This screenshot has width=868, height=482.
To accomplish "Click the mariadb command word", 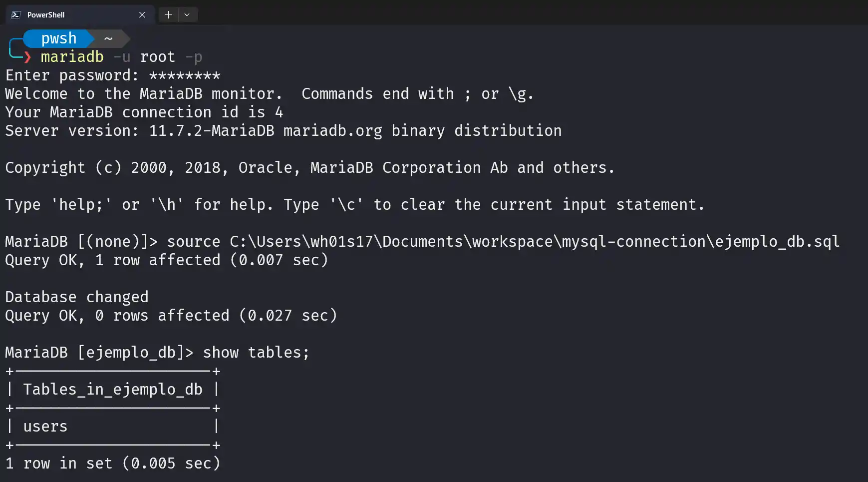I will click(x=72, y=57).
